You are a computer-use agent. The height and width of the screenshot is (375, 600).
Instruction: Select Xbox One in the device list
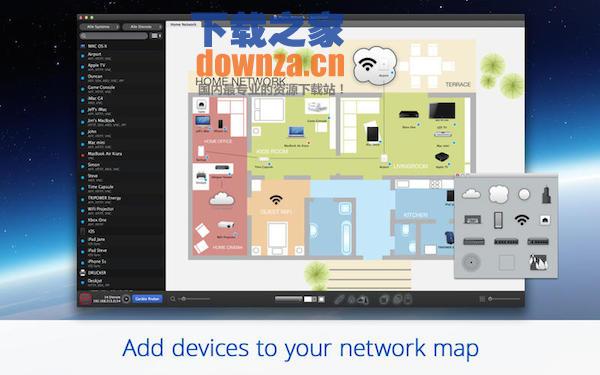[x=121, y=222]
